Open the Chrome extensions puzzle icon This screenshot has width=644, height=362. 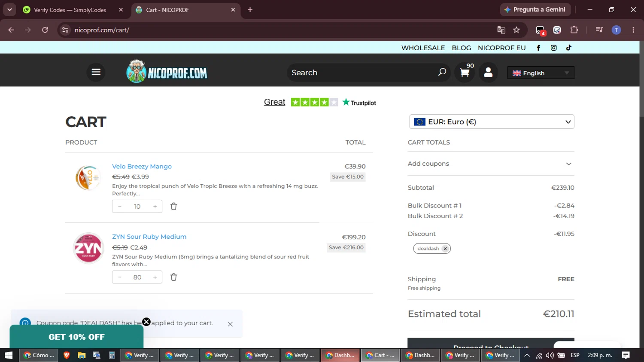point(574,30)
